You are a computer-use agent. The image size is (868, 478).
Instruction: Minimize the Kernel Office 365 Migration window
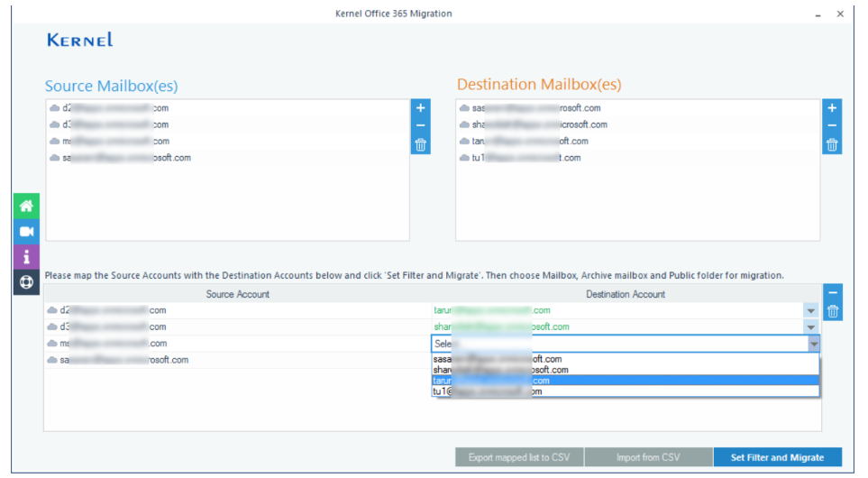818,14
